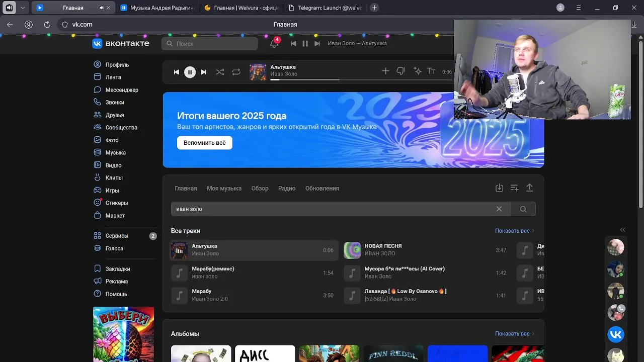Image resolution: width=644 pixels, height=362 pixels.
Task: Header mini-player next track button
Action: [317, 44]
